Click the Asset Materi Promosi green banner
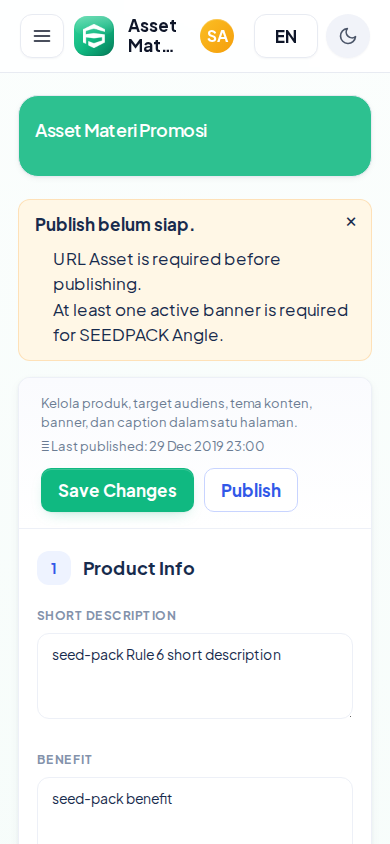 (x=195, y=136)
